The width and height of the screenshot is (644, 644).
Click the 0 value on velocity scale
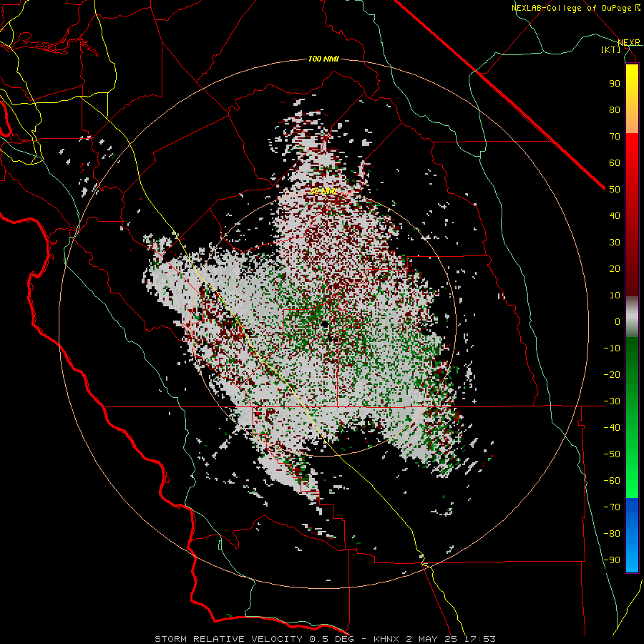pyautogui.click(x=618, y=321)
